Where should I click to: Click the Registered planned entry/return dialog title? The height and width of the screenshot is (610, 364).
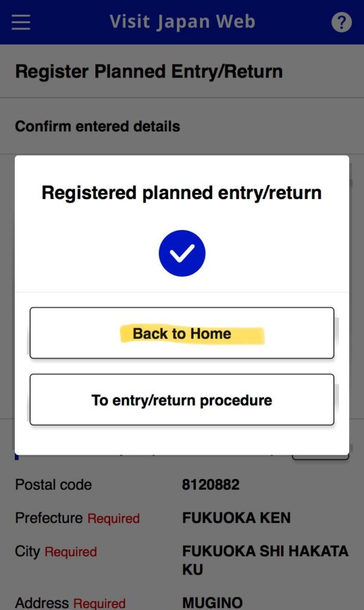coord(182,193)
